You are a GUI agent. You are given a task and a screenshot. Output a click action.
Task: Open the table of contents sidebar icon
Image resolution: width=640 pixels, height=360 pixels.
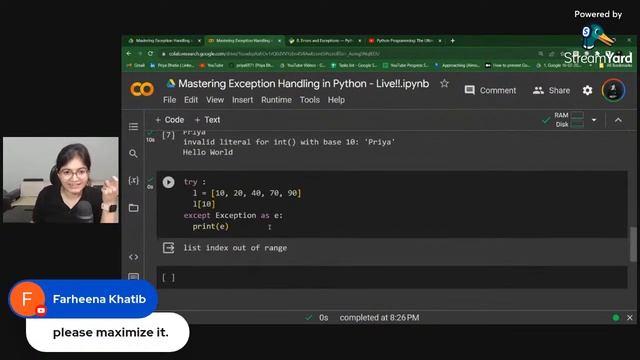point(133,127)
